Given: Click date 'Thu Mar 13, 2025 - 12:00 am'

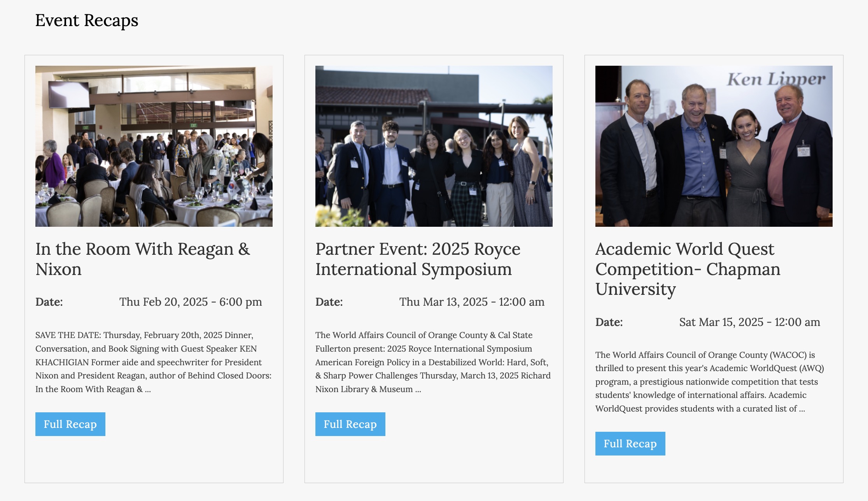Looking at the screenshot, I should [x=472, y=302].
